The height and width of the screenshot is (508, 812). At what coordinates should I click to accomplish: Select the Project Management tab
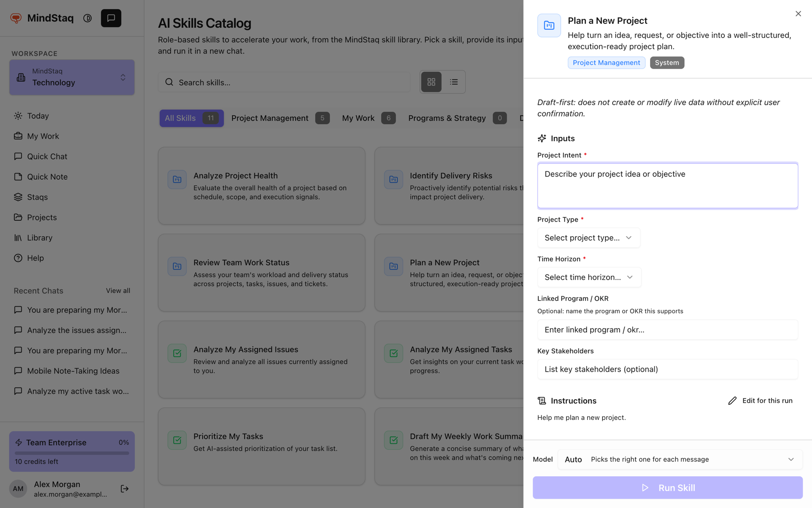pyautogui.click(x=280, y=118)
